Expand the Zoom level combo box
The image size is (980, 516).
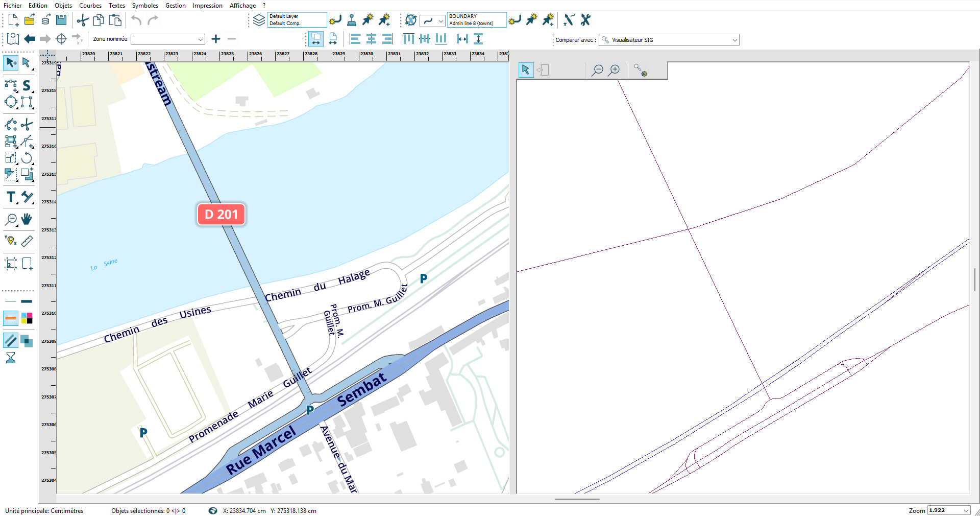pos(966,510)
